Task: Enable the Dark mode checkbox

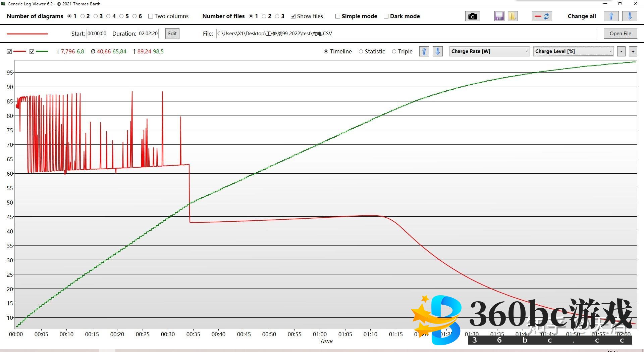Action: tap(386, 16)
